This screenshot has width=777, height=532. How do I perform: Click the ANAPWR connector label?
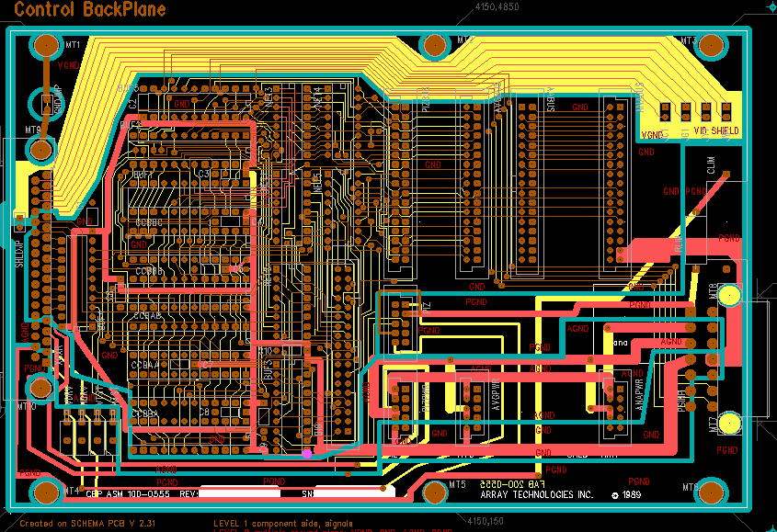point(639,394)
